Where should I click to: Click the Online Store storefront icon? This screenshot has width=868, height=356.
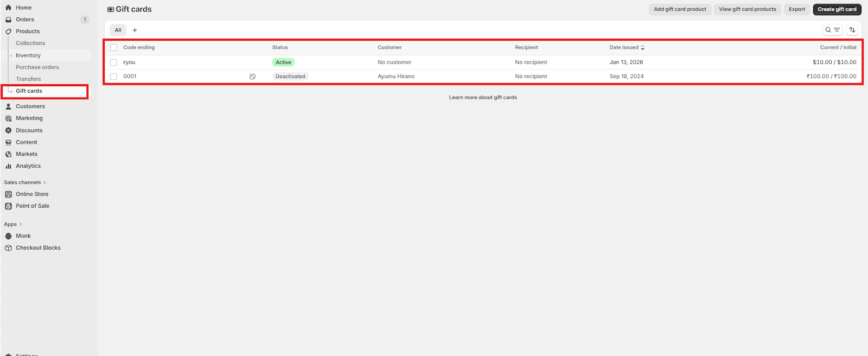coord(8,194)
